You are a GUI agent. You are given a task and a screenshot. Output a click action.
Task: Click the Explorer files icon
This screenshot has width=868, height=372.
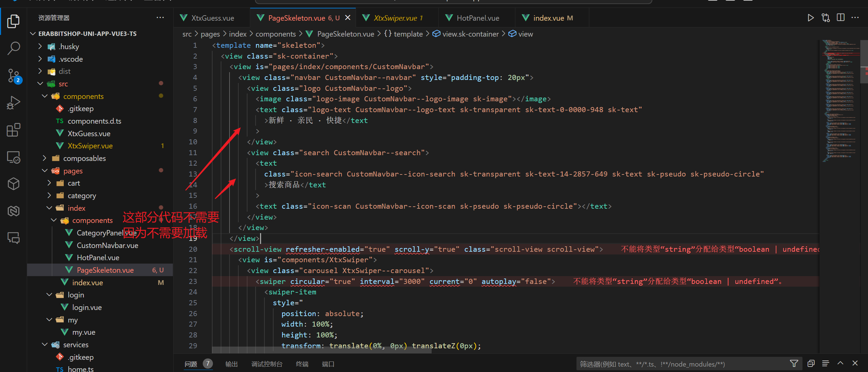coord(14,21)
